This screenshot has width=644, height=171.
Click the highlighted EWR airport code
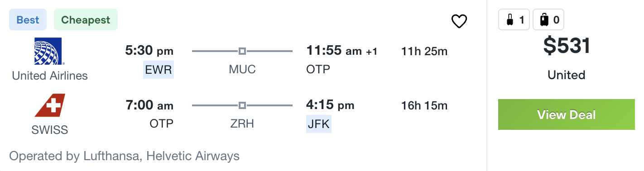(159, 70)
